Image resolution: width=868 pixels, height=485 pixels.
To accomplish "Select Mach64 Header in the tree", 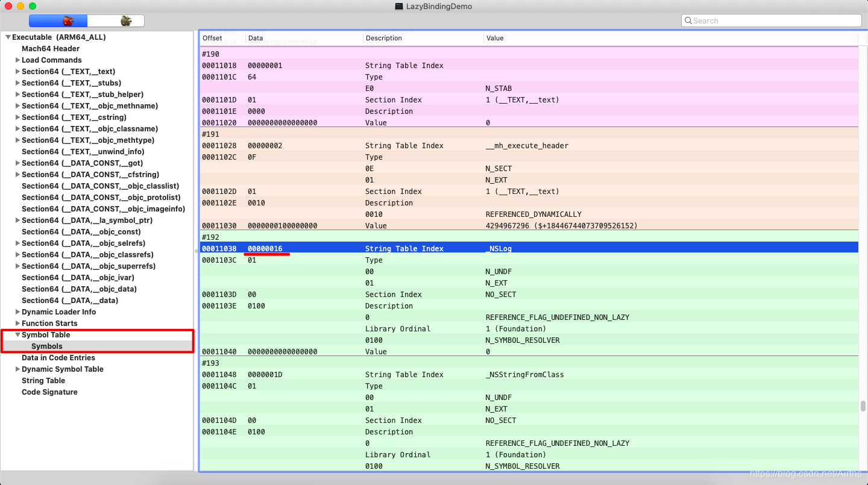I will click(51, 49).
